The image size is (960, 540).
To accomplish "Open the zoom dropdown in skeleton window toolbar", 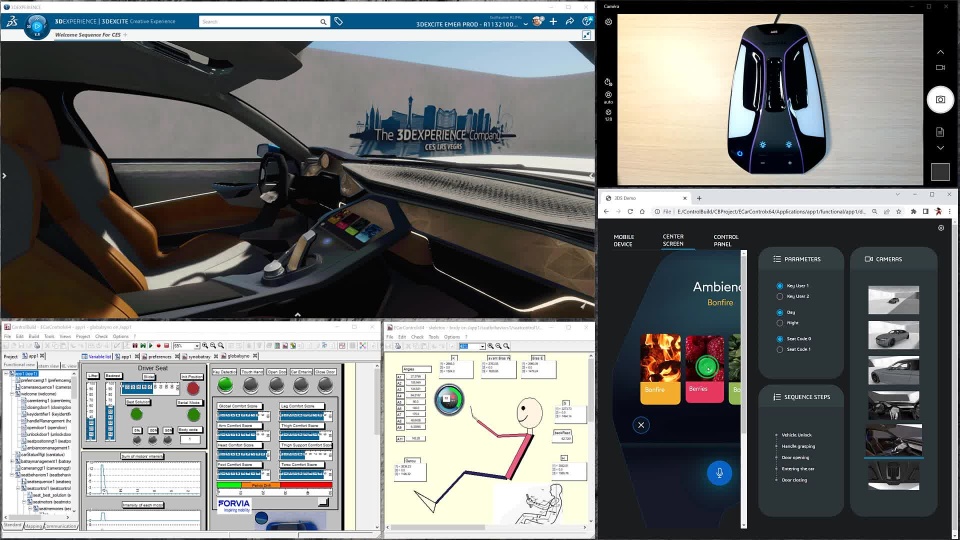I will (482, 346).
